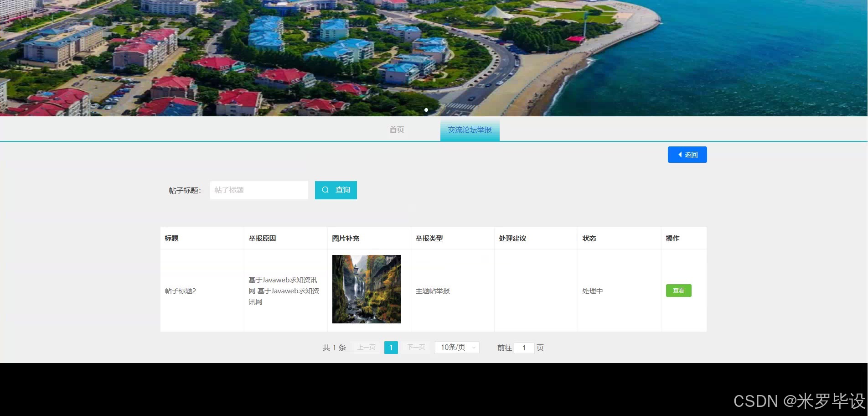Screen dimensions: 868x416
Task: Click the 前往 page number input box
Action: pyautogui.click(x=524, y=347)
